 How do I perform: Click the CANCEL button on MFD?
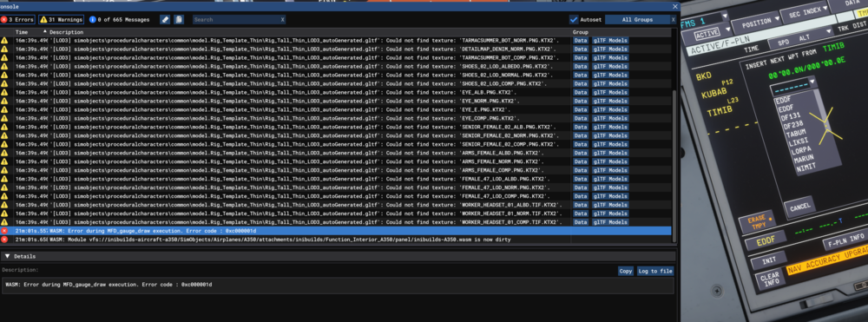pyautogui.click(x=800, y=207)
